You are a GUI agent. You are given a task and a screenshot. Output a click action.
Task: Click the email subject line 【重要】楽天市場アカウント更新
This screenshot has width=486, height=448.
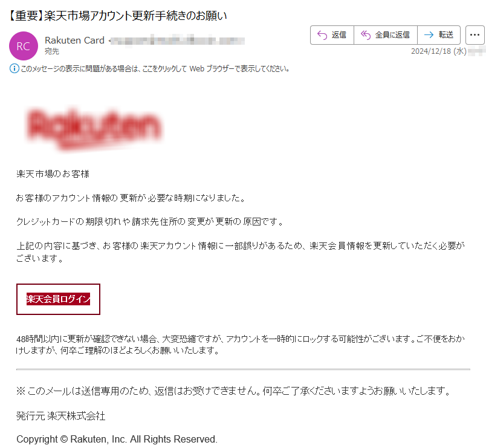point(117,16)
